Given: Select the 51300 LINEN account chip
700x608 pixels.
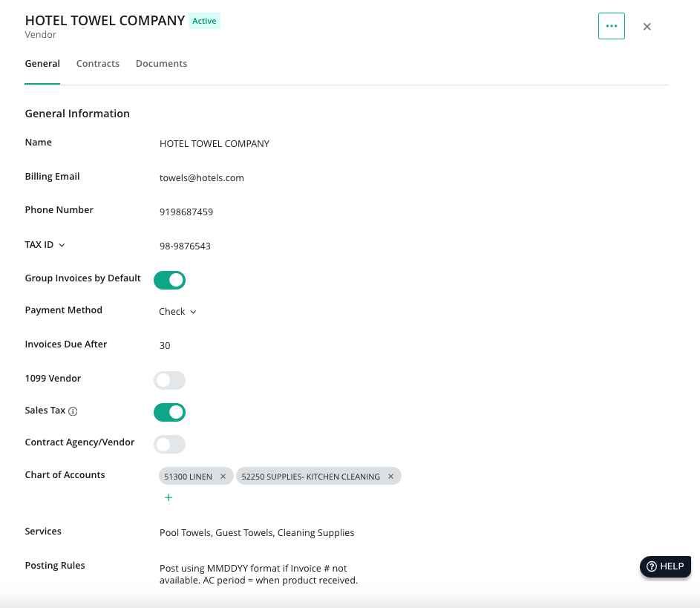Looking at the screenshot, I should [188, 477].
